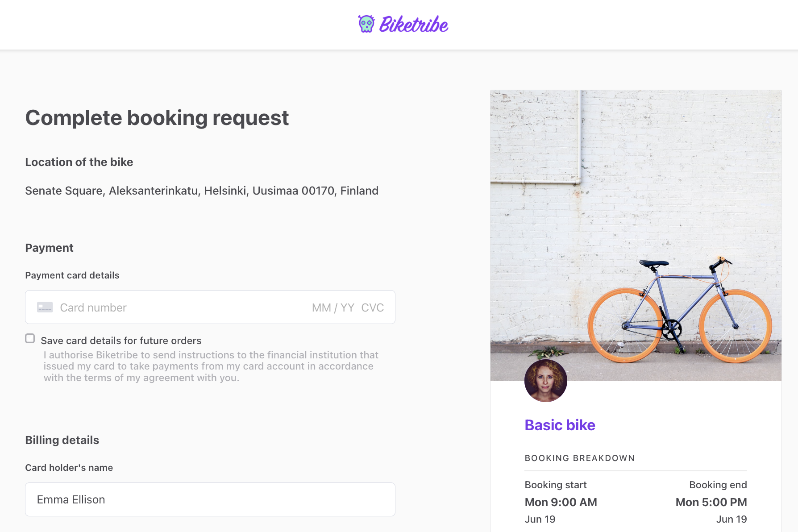798x532 pixels.
Task: Click the host's round profile avatar
Action: click(x=545, y=381)
